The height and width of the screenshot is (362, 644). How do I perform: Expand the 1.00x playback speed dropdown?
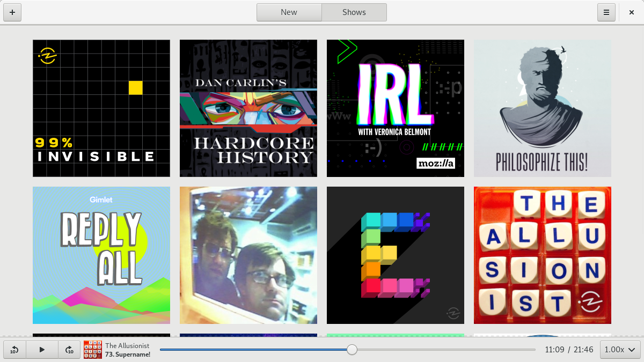[x=620, y=350]
